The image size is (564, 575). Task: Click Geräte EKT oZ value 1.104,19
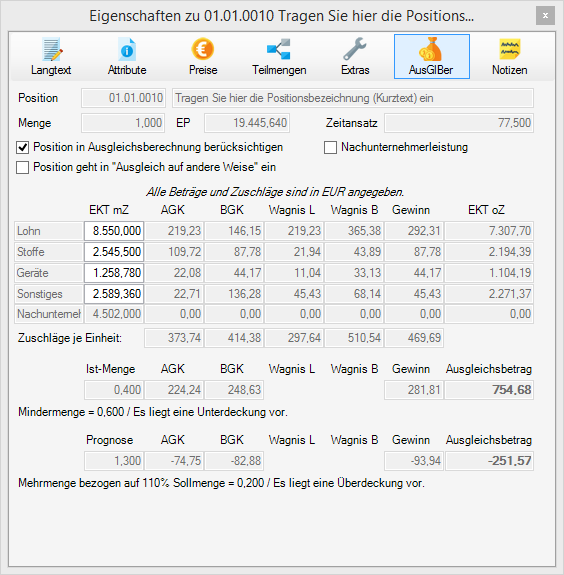[489, 273]
